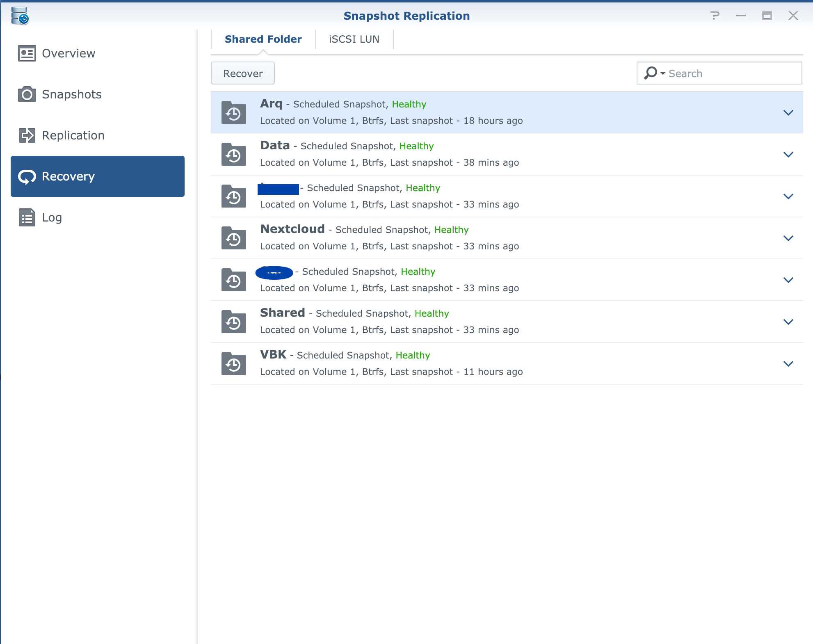
Task: Select Recovery in sidebar
Action: click(98, 176)
